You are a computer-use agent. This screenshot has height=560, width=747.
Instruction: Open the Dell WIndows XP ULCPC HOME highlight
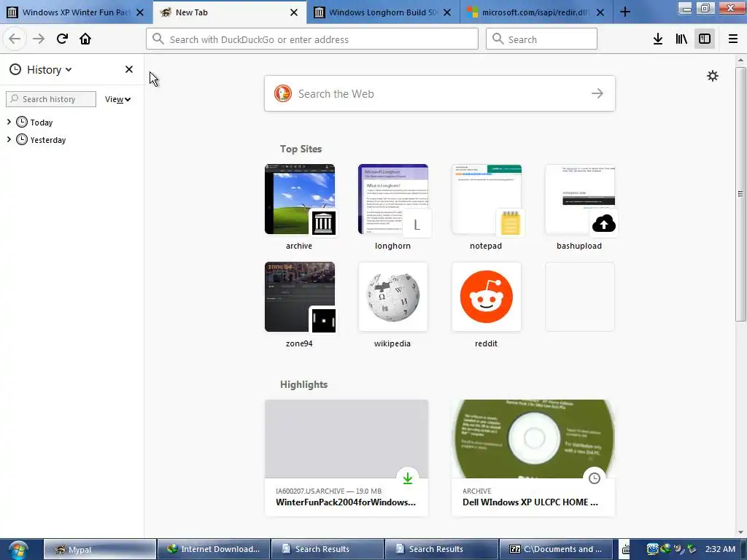click(533, 458)
